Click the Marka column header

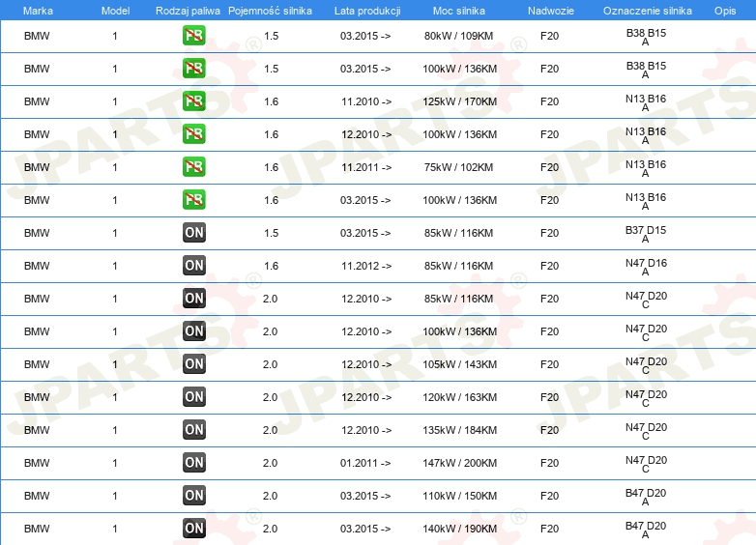point(38,11)
